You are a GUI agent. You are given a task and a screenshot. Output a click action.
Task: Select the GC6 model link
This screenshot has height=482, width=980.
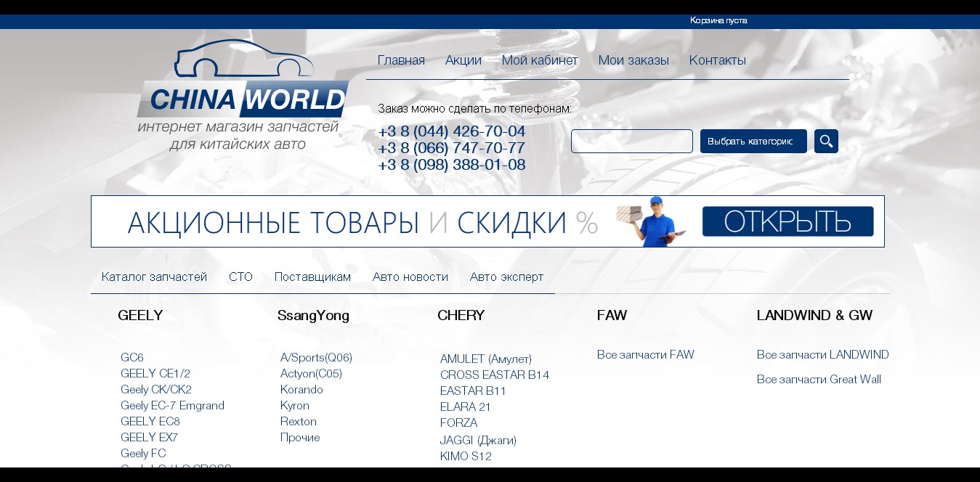click(132, 358)
